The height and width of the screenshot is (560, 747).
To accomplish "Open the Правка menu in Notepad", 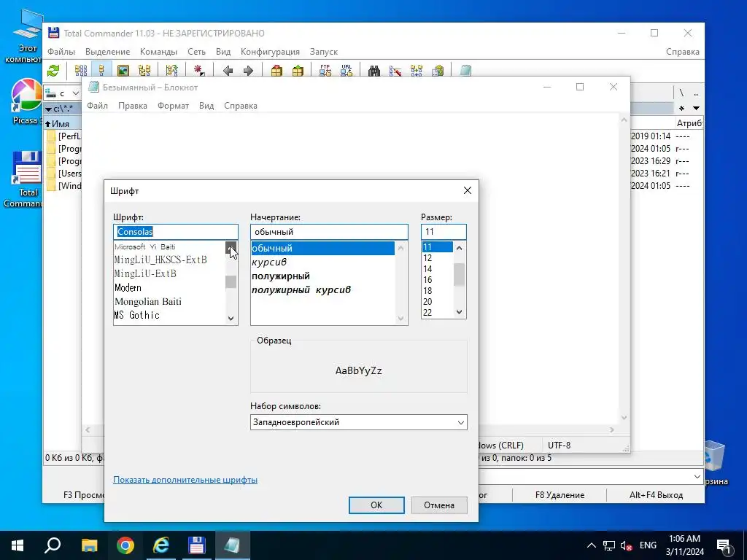I will tap(133, 106).
